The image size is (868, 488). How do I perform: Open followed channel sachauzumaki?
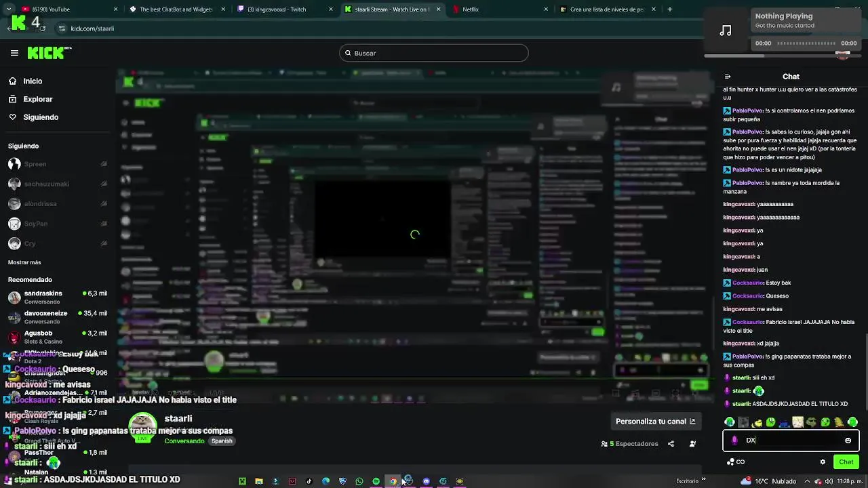coord(58,184)
